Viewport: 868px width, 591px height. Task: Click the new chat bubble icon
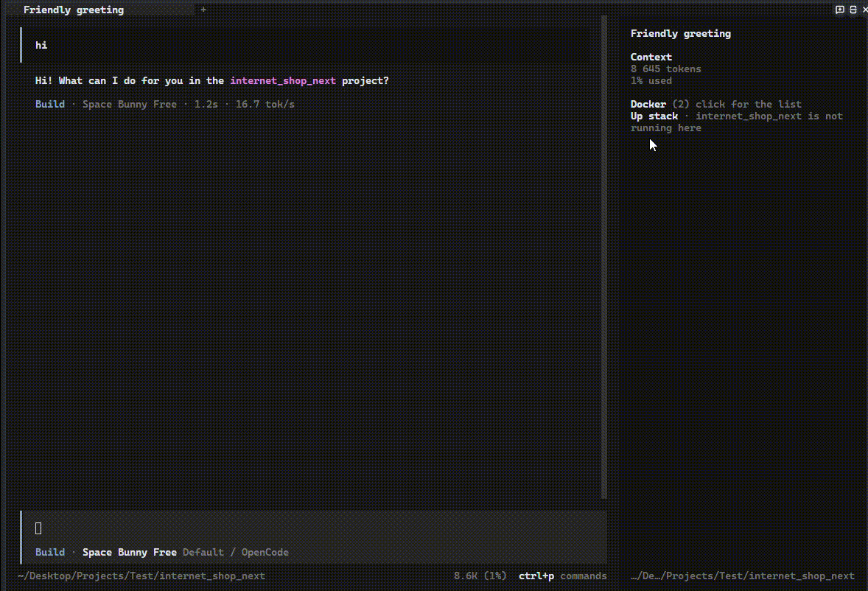(839, 10)
